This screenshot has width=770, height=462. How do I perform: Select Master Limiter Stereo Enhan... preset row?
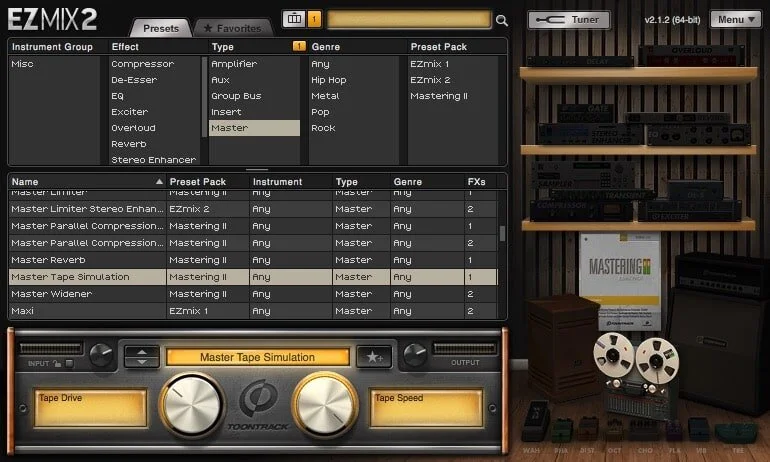253,209
